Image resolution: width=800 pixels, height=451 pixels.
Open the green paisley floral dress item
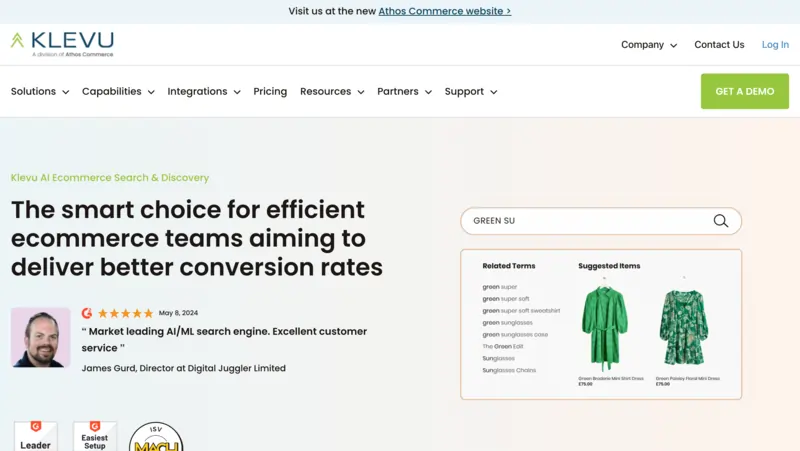(685, 332)
